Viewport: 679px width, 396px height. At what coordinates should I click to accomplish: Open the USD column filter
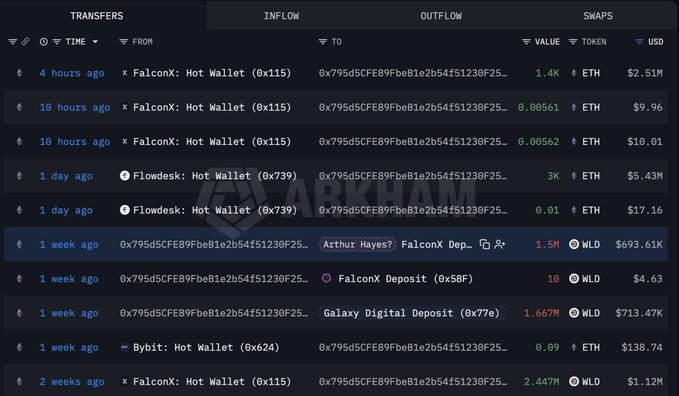tap(639, 42)
